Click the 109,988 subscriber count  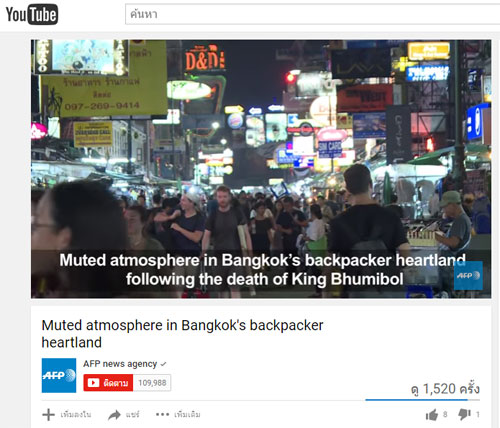(x=152, y=383)
